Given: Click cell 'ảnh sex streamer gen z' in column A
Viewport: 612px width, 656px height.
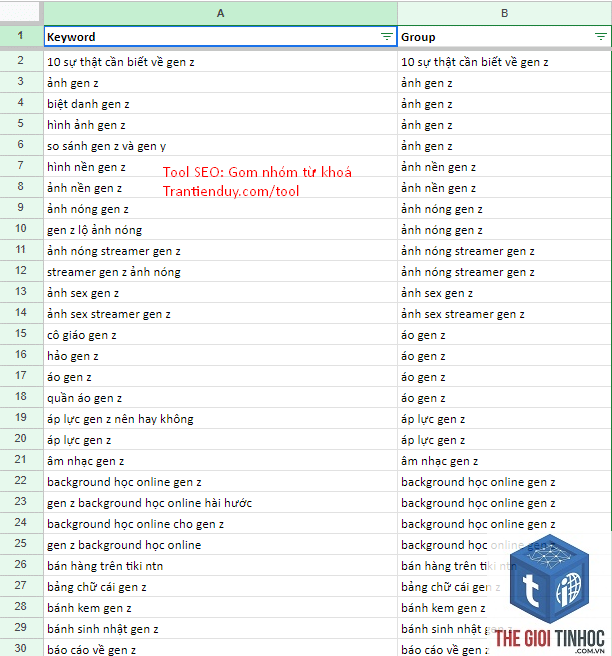Looking at the screenshot, I should tap(220, 313).
